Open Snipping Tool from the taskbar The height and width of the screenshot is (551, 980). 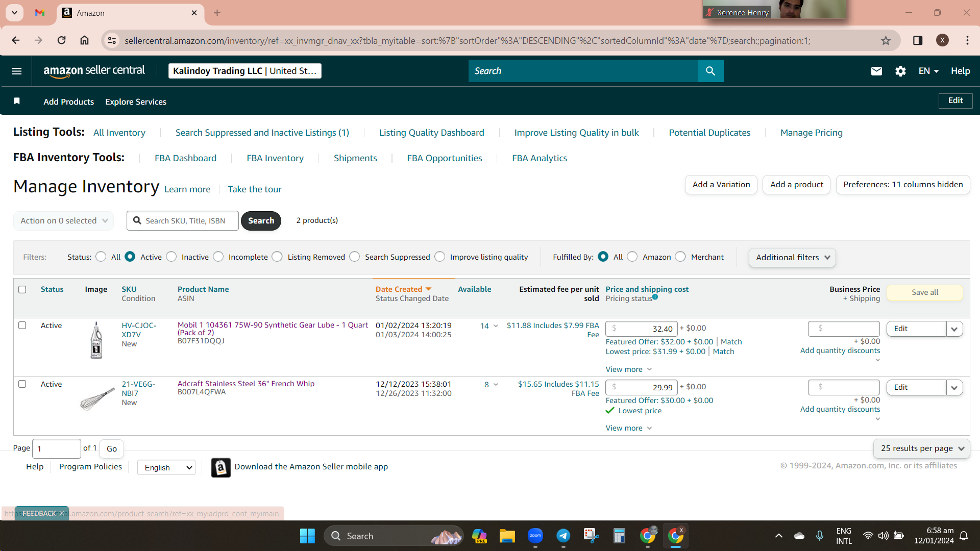pos(591,536)
